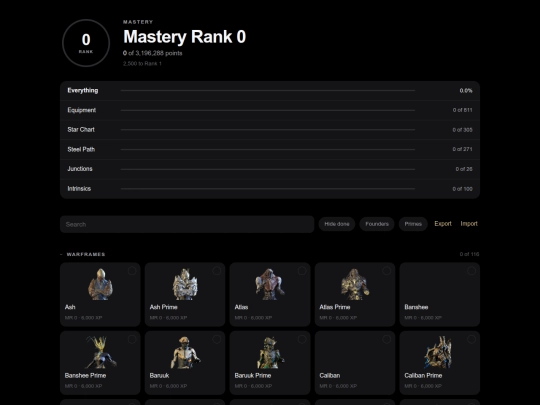The width and height of the screenshot is (540, 405).
Task: Click the Banshee card name
Action: pyautogui.click(x=416, y=307)
